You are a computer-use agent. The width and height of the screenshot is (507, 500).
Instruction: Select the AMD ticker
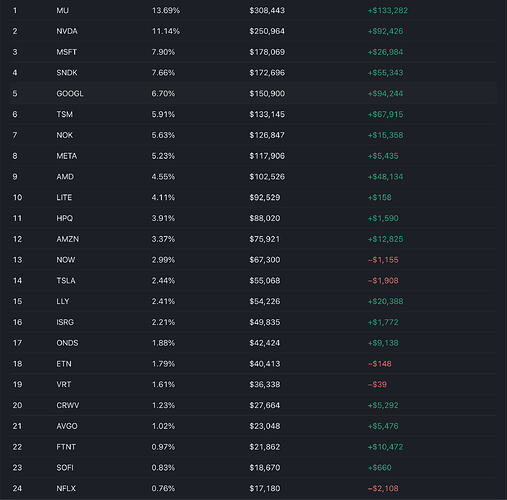(65, 177)
